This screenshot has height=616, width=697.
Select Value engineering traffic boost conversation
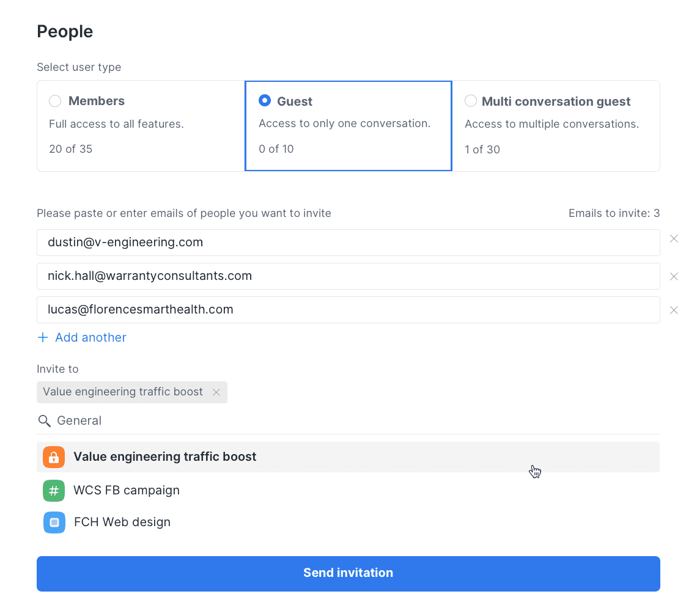point(165,457)
